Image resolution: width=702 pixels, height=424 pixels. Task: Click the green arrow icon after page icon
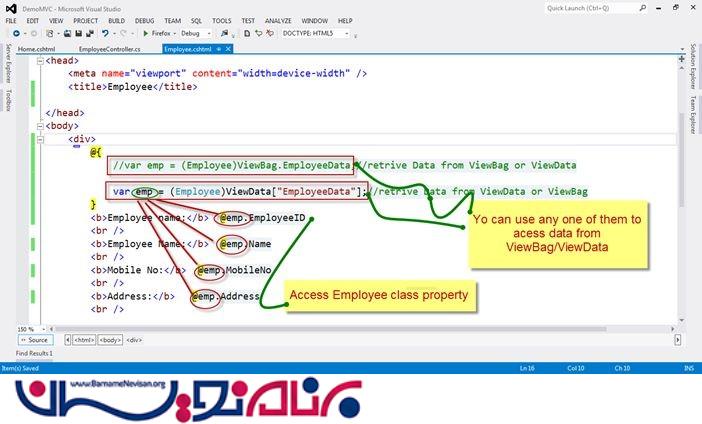click(258, 33)
